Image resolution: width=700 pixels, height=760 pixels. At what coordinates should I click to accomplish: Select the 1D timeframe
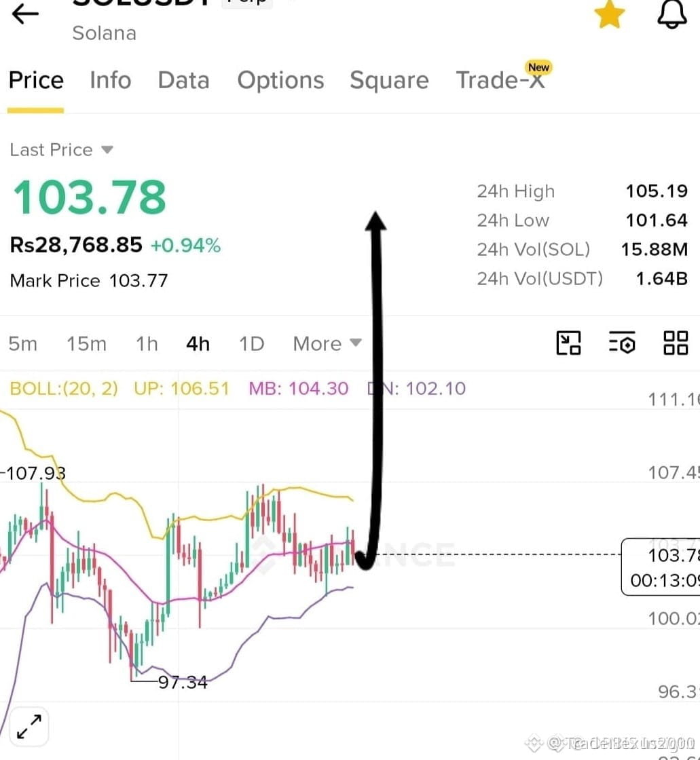(x=252, y=343)
